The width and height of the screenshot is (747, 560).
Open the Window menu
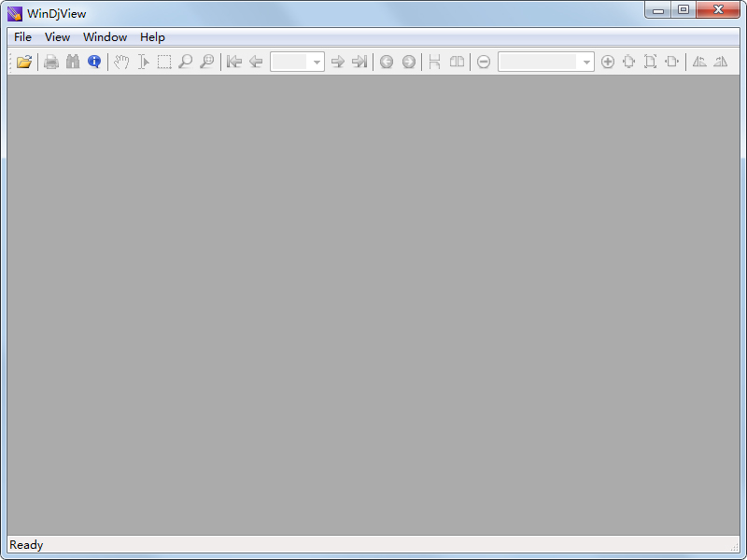point(105,36)
